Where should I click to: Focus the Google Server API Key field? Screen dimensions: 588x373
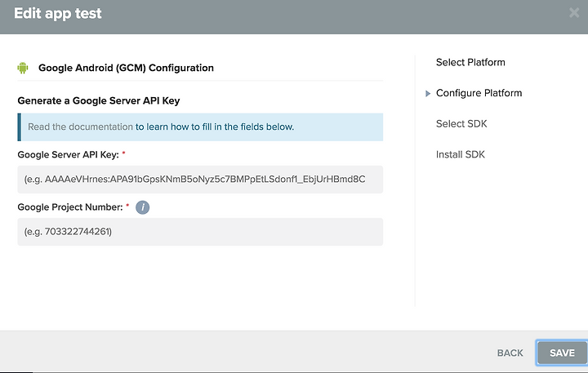200,180
